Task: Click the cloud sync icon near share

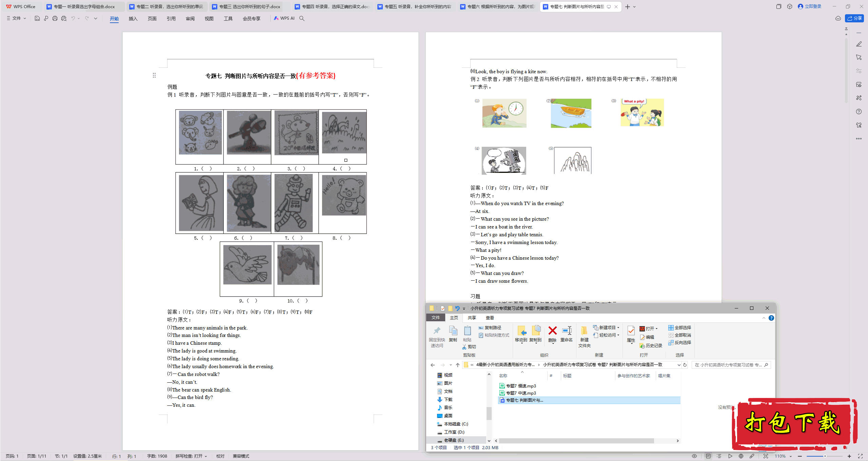Action: tap(838, 18)
